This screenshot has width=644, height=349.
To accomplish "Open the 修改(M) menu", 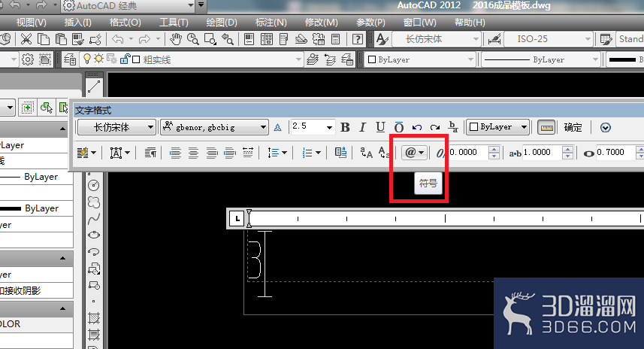I will [x=321, y=23].
